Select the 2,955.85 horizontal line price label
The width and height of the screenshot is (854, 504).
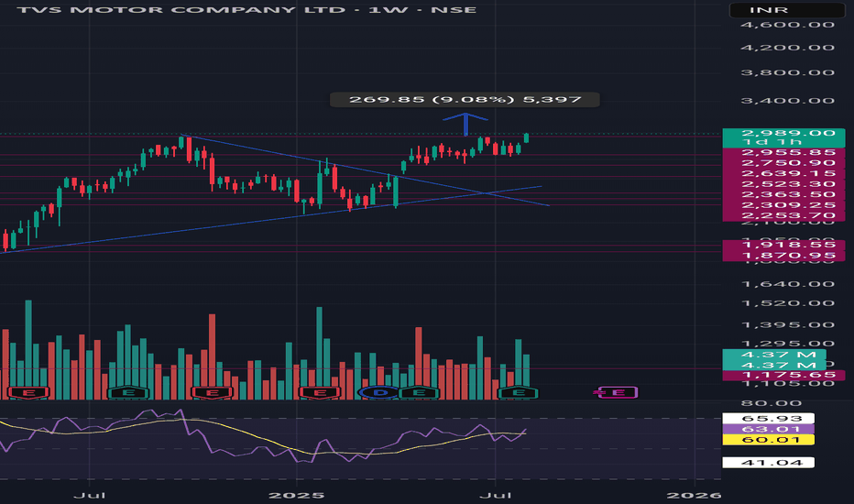pyautogui.click(x=783, y=152)
